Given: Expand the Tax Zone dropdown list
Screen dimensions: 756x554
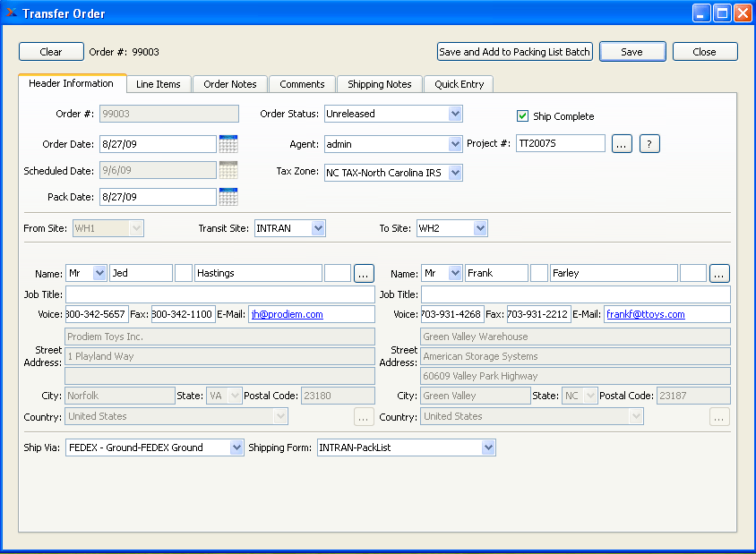Looking at the screenshot, I should (457, 173).
